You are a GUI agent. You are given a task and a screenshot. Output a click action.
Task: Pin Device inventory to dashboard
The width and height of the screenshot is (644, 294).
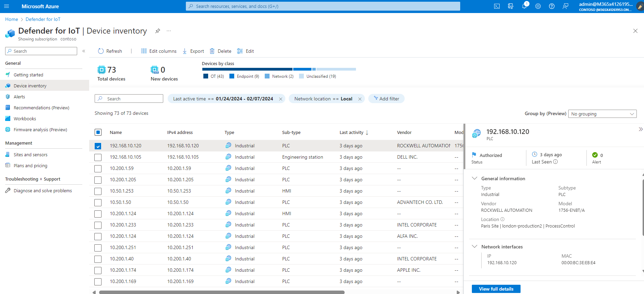pyautogui.click(x=158, y=31)
